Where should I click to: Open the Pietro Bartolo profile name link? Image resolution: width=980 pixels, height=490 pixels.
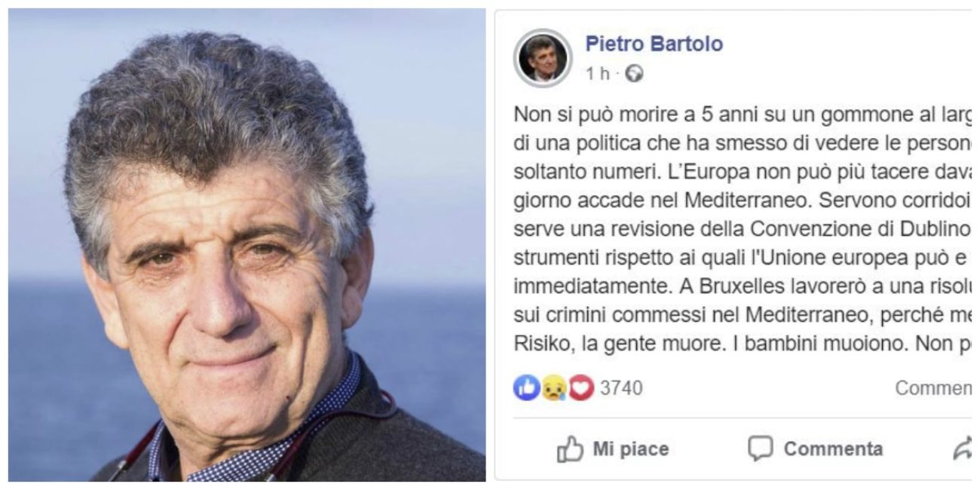tap(654, 44)
